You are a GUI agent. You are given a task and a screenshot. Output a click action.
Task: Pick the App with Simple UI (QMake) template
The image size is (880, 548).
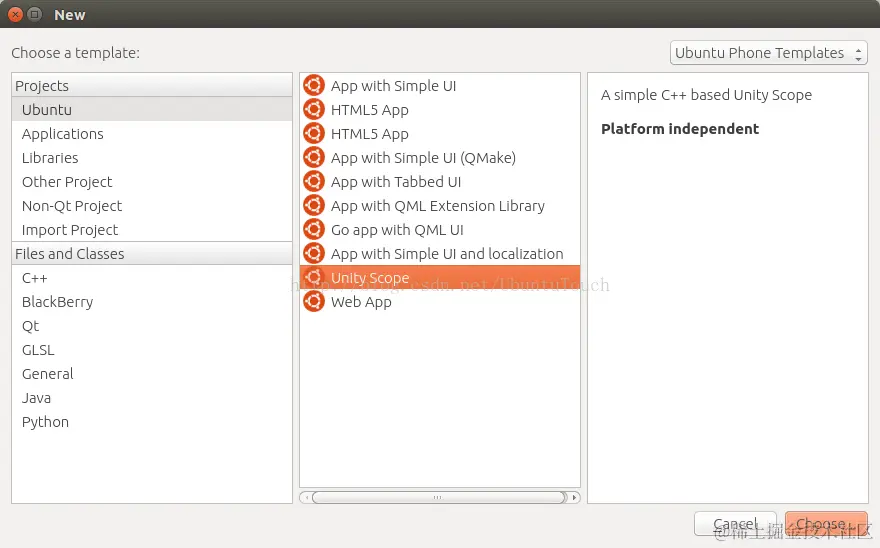(x=439, y=157)
